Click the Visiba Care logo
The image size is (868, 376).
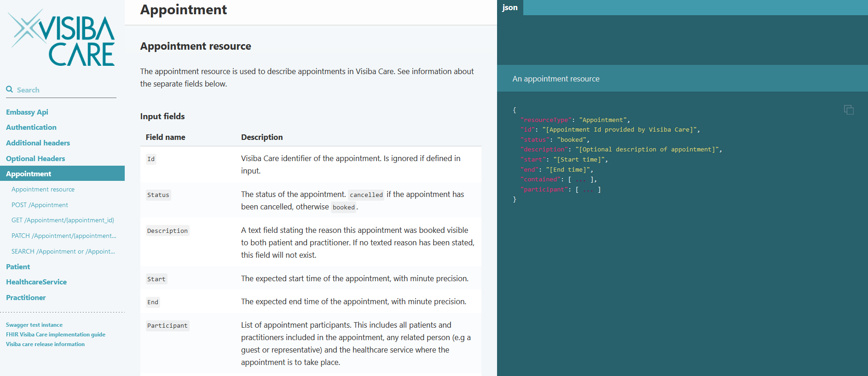(62, 38)
